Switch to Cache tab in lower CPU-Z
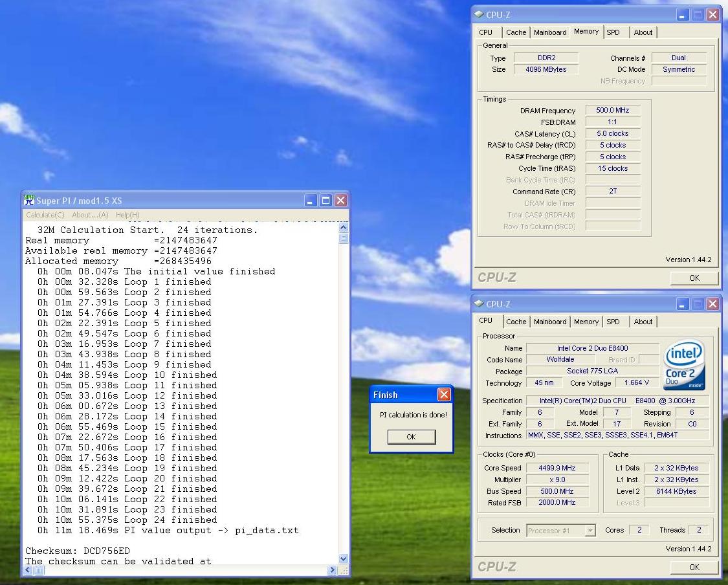728x585 pixels. click(516, 322)
